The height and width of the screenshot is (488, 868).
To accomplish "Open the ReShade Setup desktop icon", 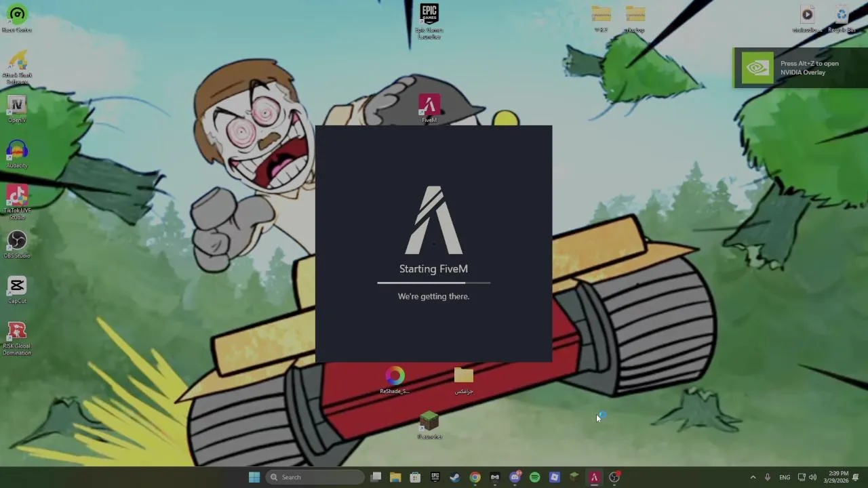I will point(395,380).
